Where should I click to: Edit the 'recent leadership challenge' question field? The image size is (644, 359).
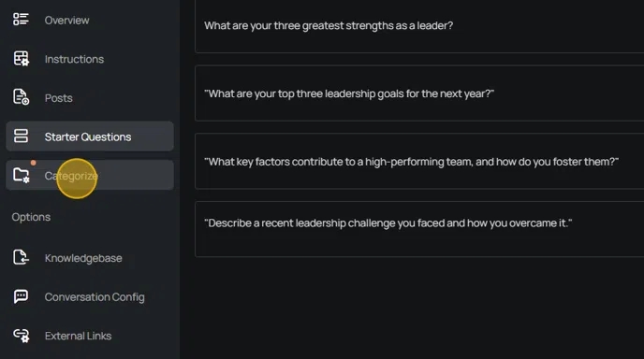[x=419, y=229]
